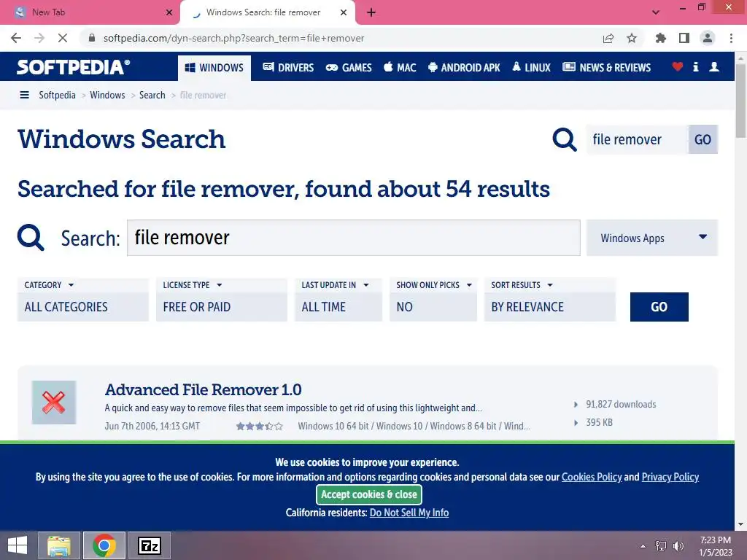Open the Android APK section
Image resolution: width=747 pixels, height=560 pixels.
click(464, 67)
